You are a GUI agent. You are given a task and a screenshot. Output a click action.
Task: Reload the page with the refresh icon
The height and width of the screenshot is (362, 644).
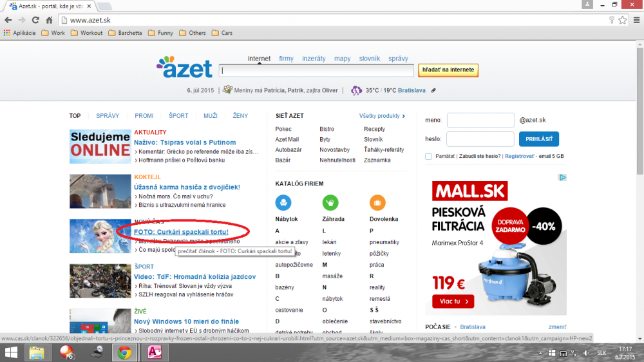(x=35, y=20)
